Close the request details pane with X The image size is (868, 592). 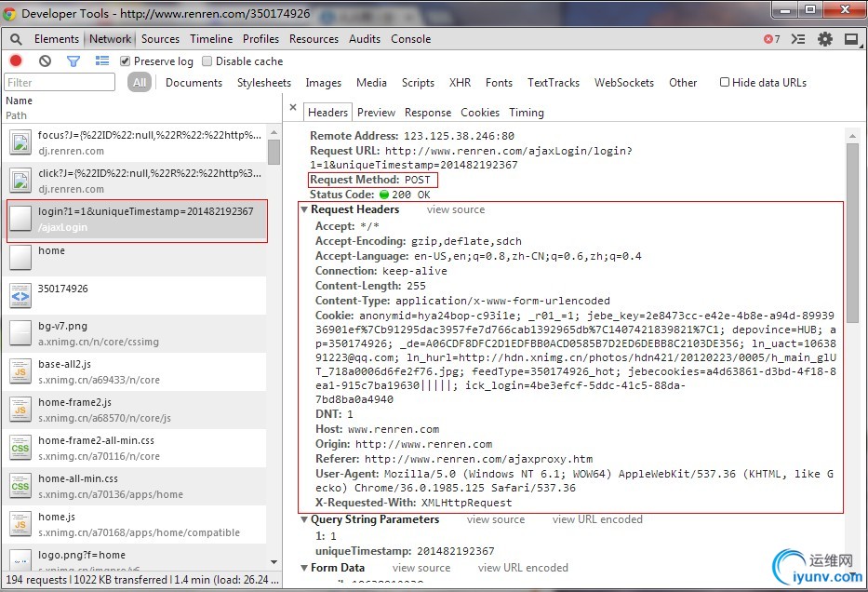coord(293,107)
